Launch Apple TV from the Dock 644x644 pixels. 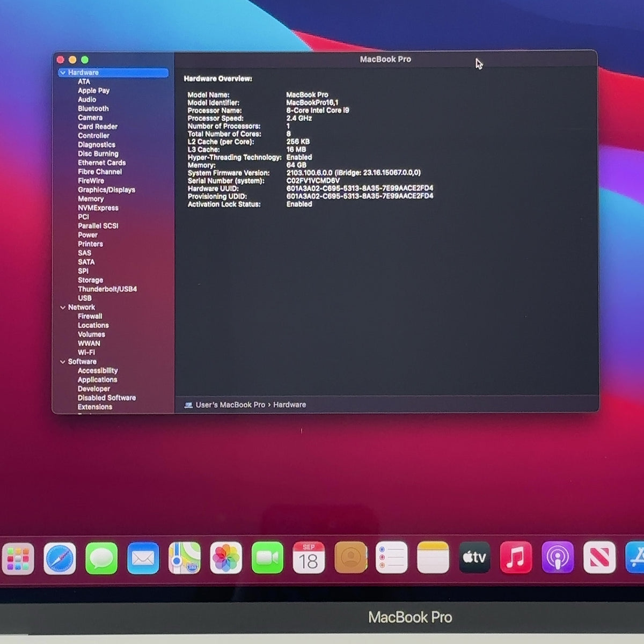tap(474, 558)
